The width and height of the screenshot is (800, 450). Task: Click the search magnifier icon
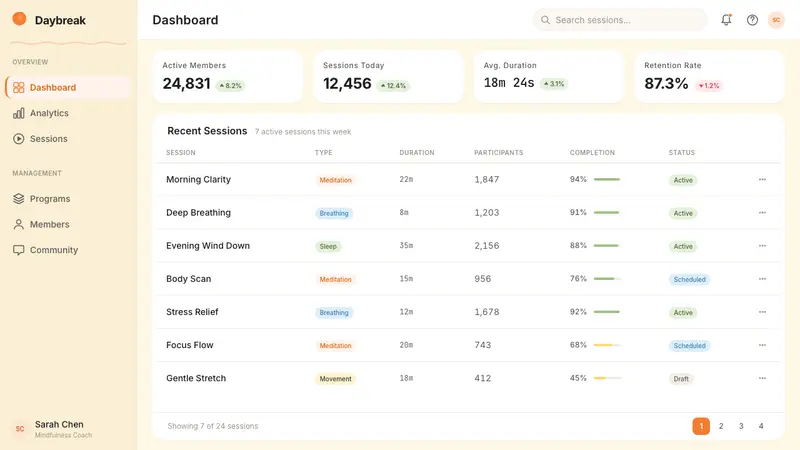[x=545, y=20]
